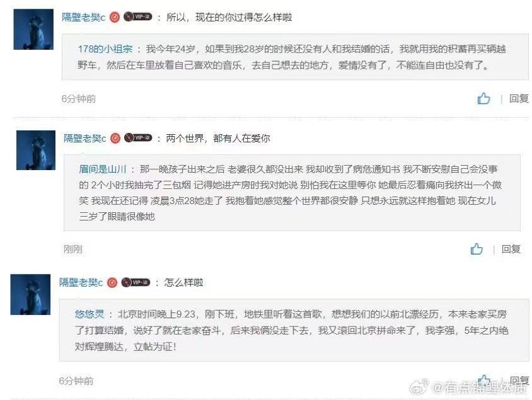Click the avatar beside the 怎么样啦 comment

click(30, 295)
